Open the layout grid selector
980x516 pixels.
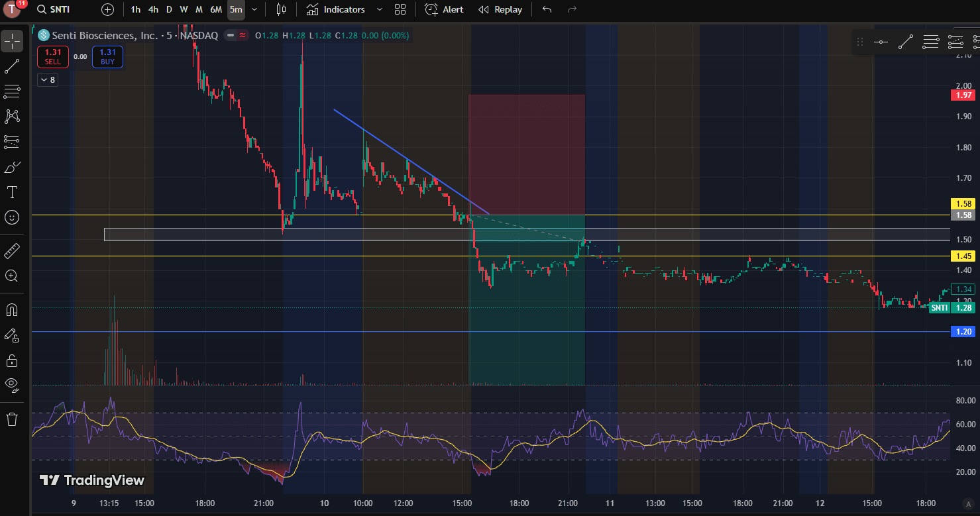pos(400,9)
